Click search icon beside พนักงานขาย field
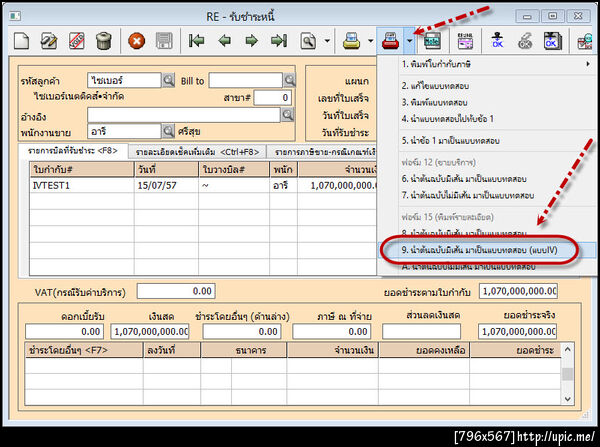 (x=169, y=131)
